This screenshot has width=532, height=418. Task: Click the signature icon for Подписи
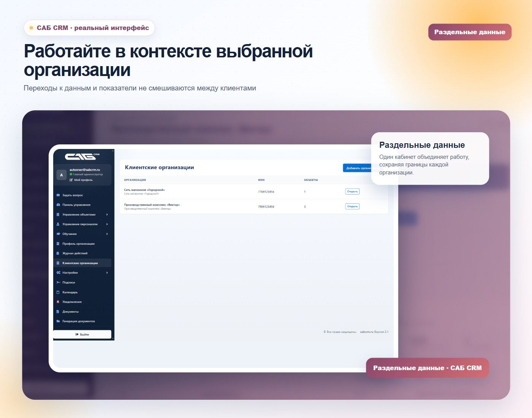(x=58, y=282)
